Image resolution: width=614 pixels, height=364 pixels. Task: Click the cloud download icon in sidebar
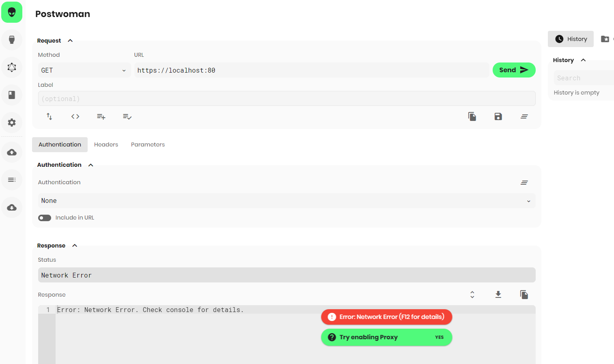(x=12, y=207)
